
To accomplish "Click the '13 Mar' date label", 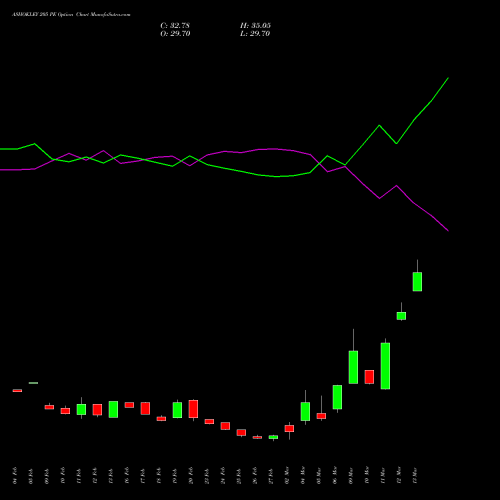I will [x=415, y=475].
